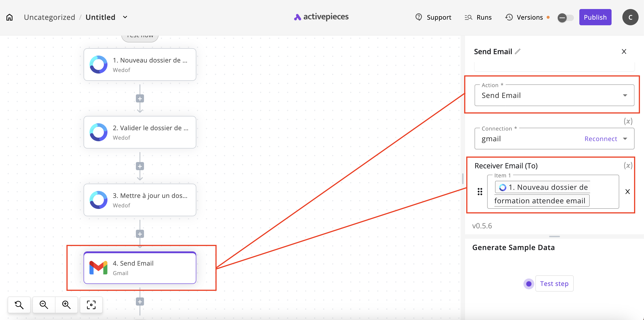Image resolution: width=644 pixels, height=320 pixels.
Task: Remove Item 1 from Receiver Email
Action: pos(627,192)
